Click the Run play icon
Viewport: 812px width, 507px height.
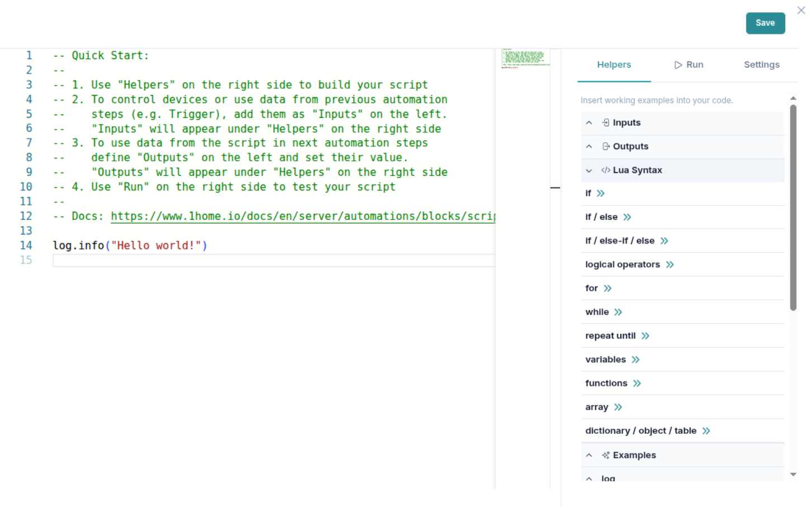click(x=678, y=65)
